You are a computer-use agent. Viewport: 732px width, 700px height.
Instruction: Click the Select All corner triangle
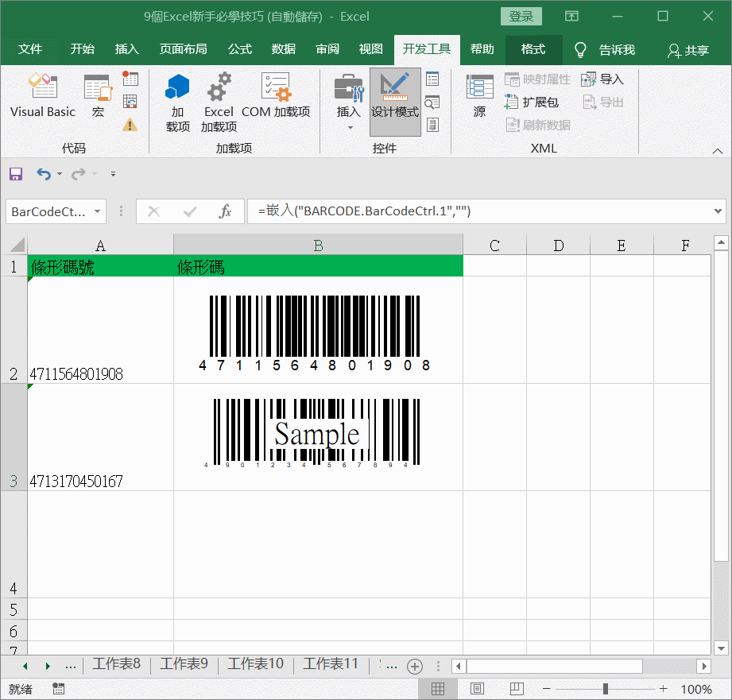pos(17,245)
